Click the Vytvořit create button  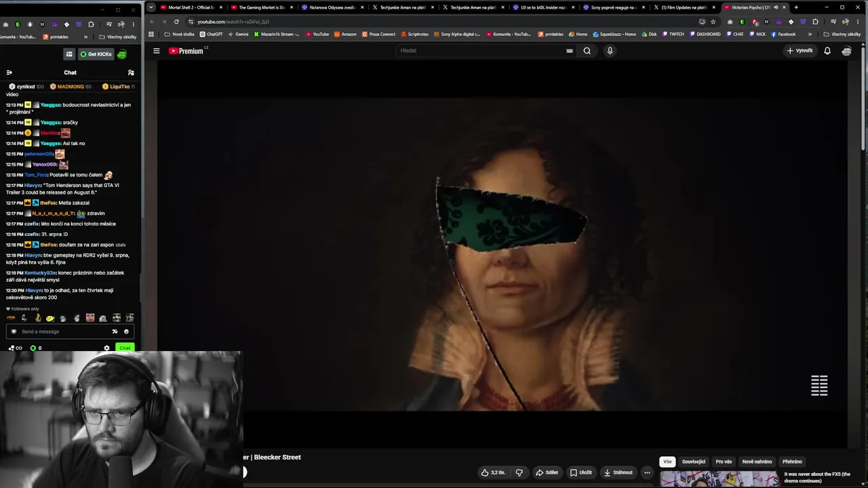(800, 51)
